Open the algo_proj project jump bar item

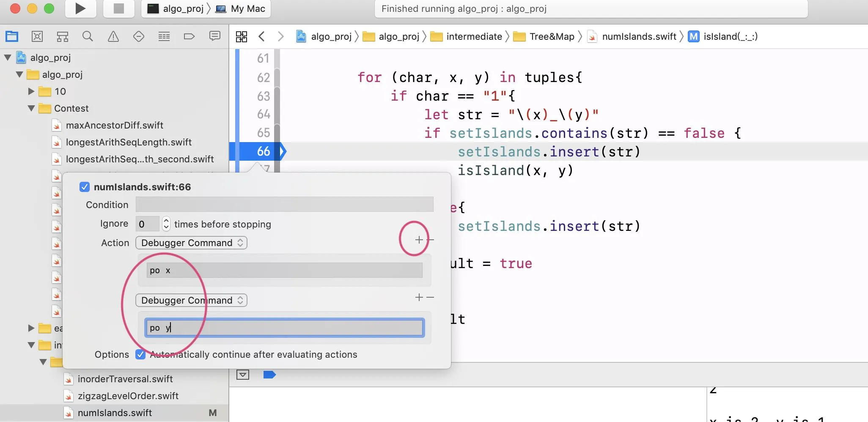coord(324,36)
